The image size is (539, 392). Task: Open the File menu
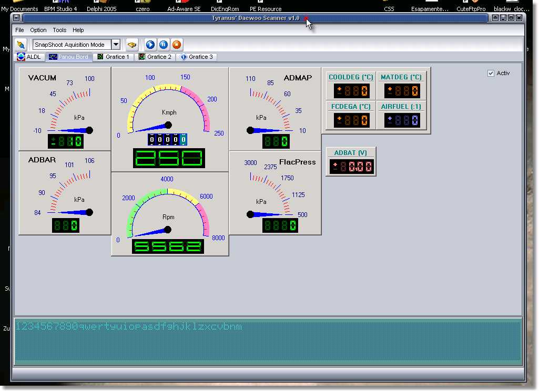pos(19,30)
